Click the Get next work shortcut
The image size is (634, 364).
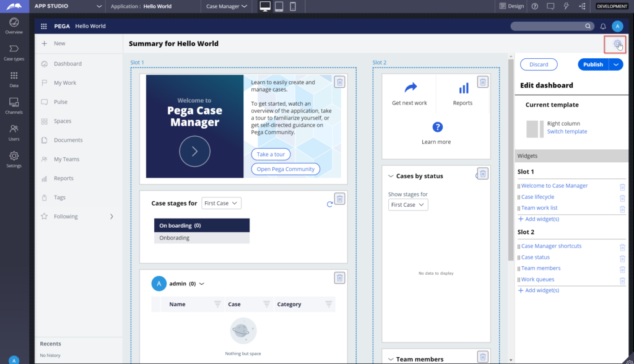(410, 94)
